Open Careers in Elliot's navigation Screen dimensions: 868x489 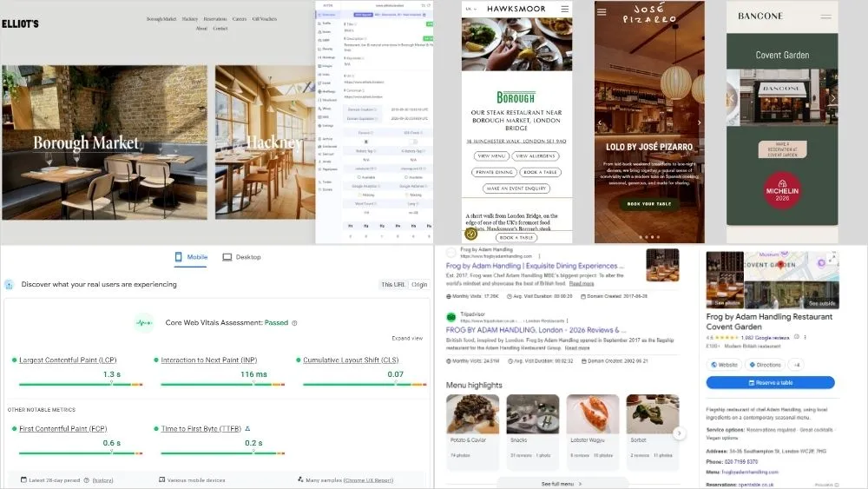[240, 19]
